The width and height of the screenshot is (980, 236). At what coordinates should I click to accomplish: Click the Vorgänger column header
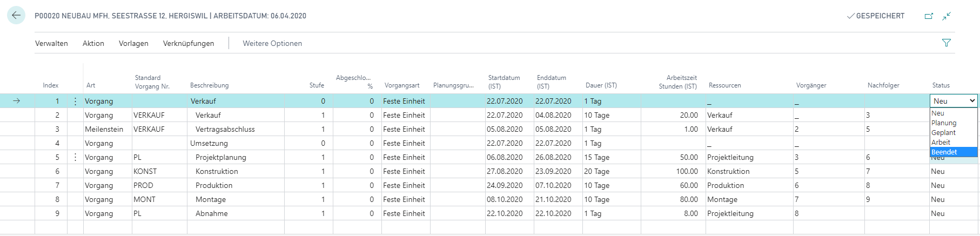pos(811,85)
